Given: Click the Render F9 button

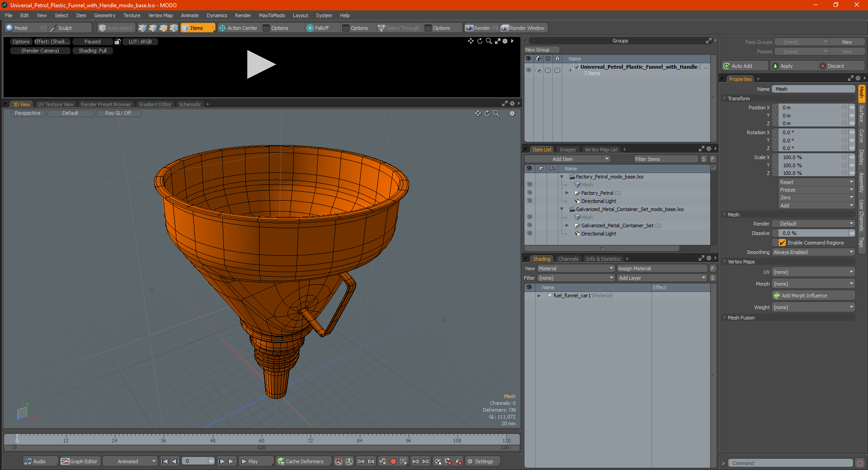Looking at the screenshot, I should (481, 28).
